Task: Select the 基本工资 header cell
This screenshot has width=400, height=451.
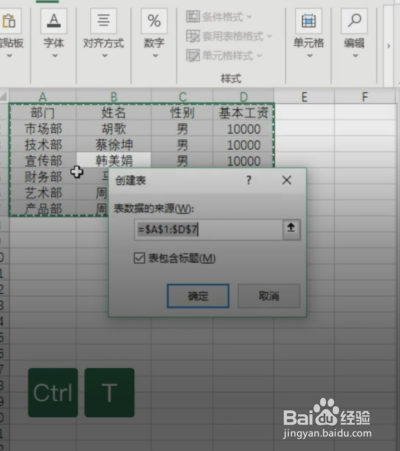Action: pos(243,113)
